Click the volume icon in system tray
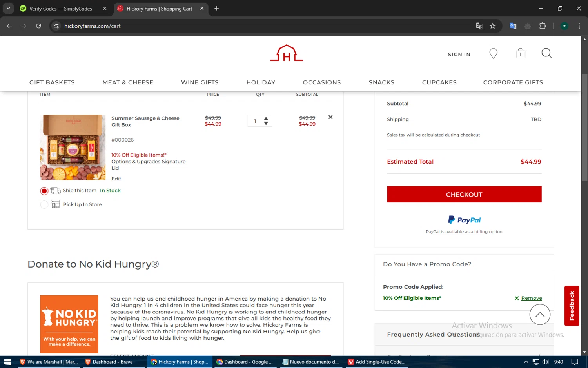The width and height of the screenshot is (588, 368). (x=545, y=362)
